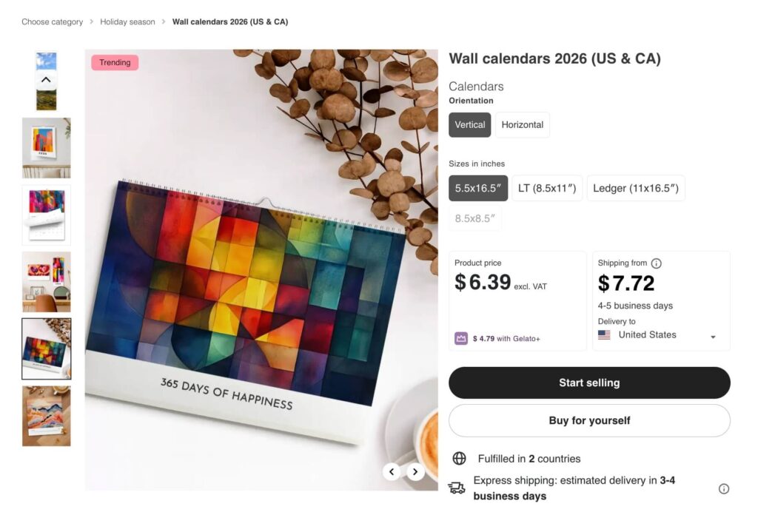Select Vertical orientation
The image size is (758, 532).
click(469, 124)
